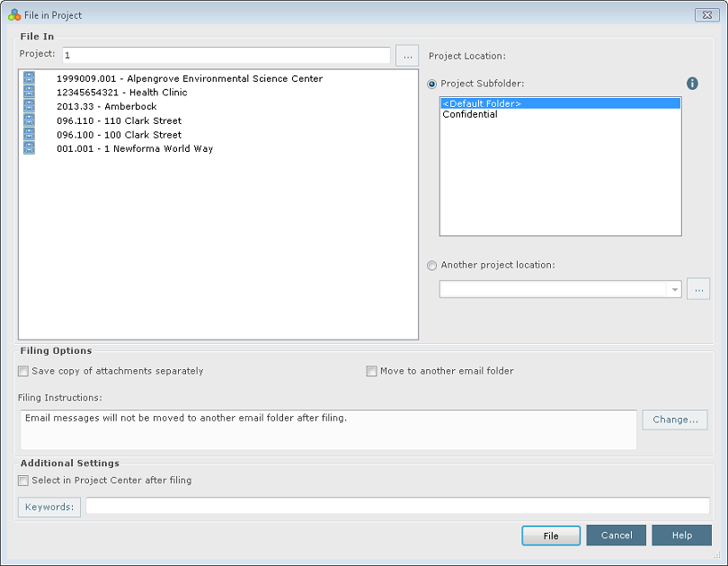Open browse button beside project location combo
This screenshot has height=566, width=728.
tap(698, 289)
